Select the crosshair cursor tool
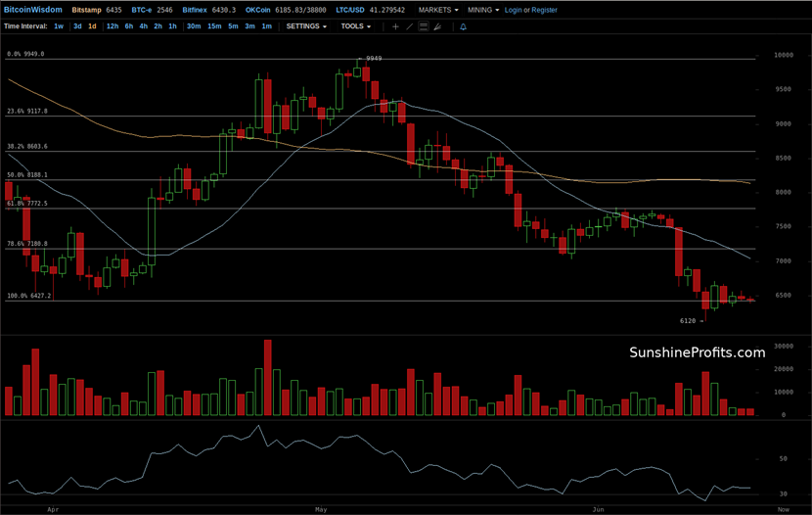Viewport: 812px width, 515px height. (395, 26)
